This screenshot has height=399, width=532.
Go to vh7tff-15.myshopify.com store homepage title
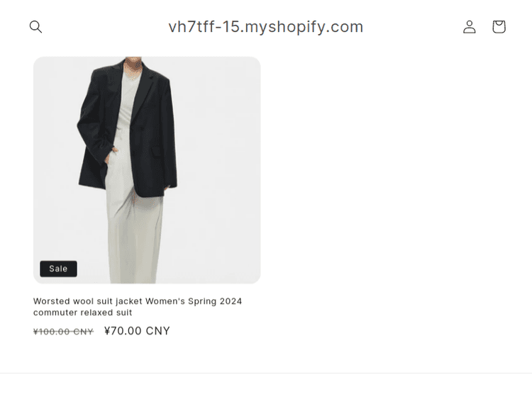pyautogui.click(x=266, y=27)
